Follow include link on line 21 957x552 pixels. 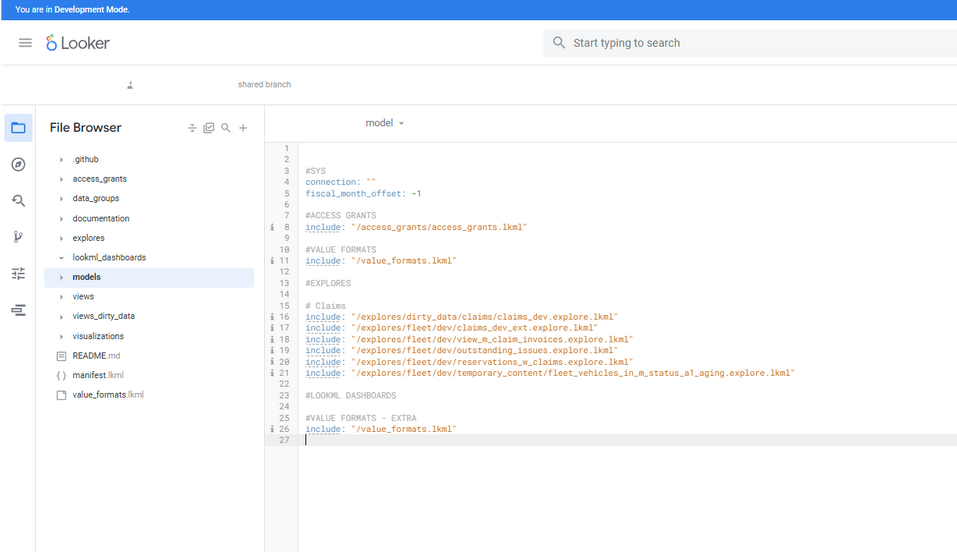point(323,373)
